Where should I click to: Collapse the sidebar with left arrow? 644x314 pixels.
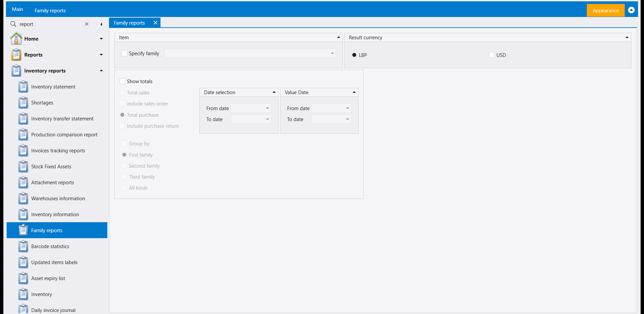(x=101, y=24)
